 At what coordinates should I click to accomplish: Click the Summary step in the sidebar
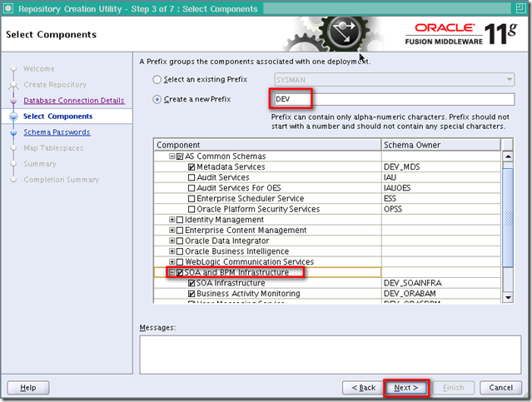coord(40,164)
